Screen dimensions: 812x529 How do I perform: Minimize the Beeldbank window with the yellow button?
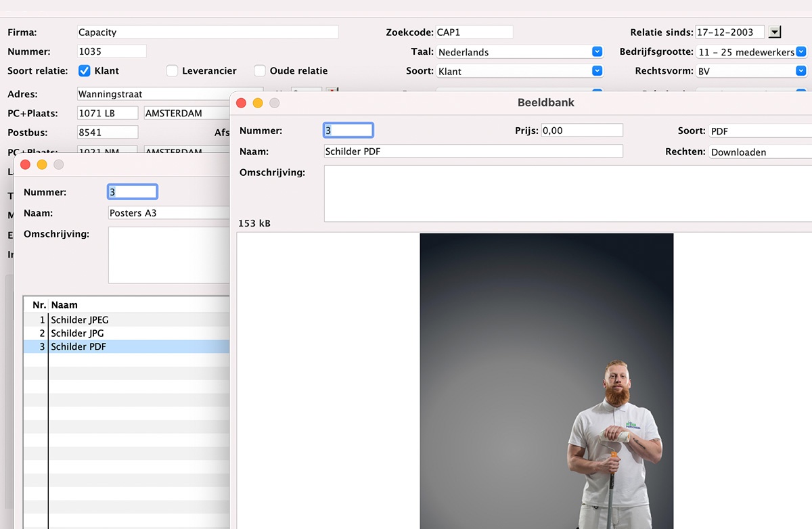(257, 103)
